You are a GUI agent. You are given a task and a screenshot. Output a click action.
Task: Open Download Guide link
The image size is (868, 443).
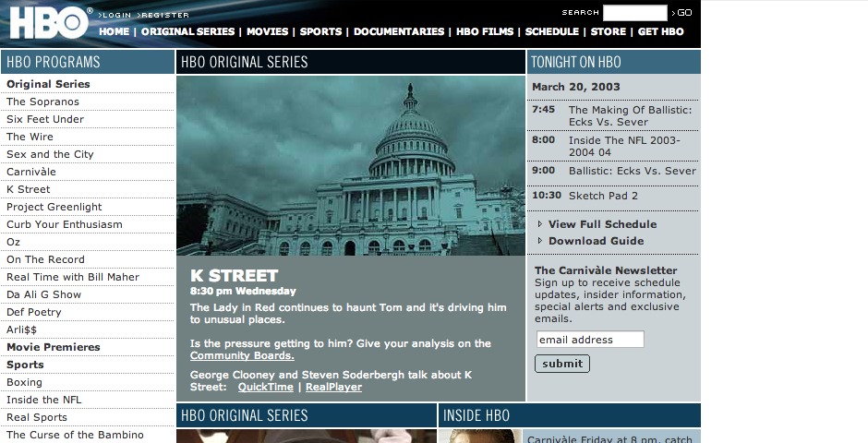coord(597,241)
